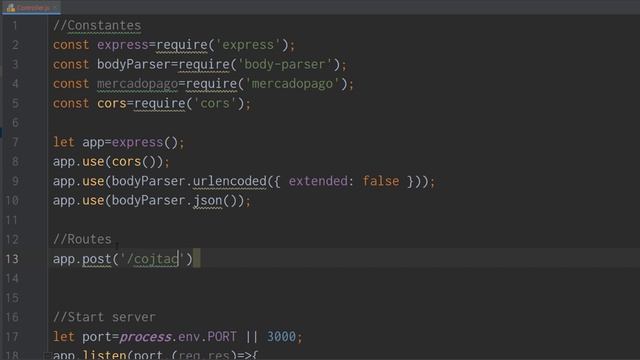Click the post method on line 13

point(97,259)
